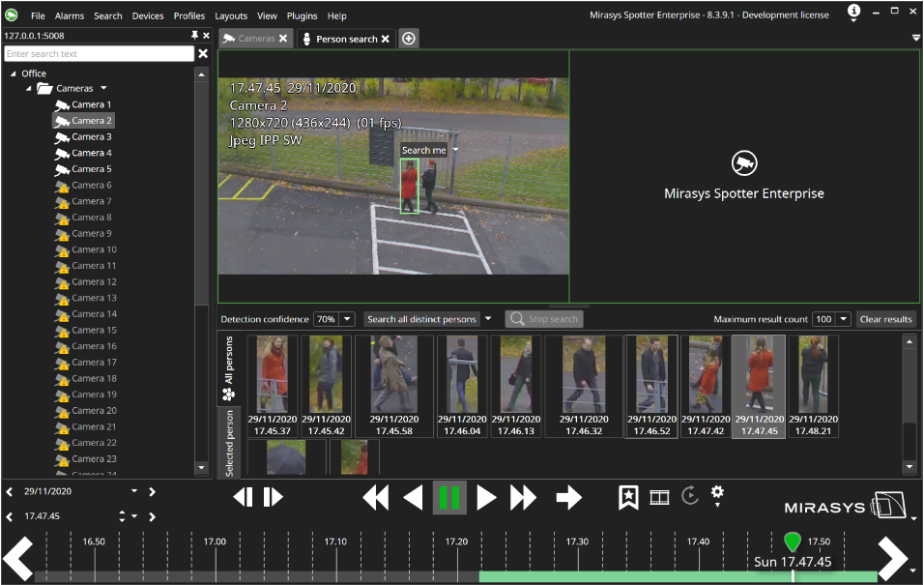Open playback settings gear icon

[717, 494]
